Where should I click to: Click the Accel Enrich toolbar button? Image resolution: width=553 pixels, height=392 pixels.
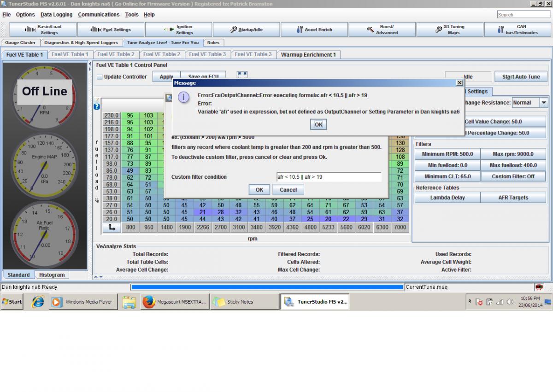(314, 29)
